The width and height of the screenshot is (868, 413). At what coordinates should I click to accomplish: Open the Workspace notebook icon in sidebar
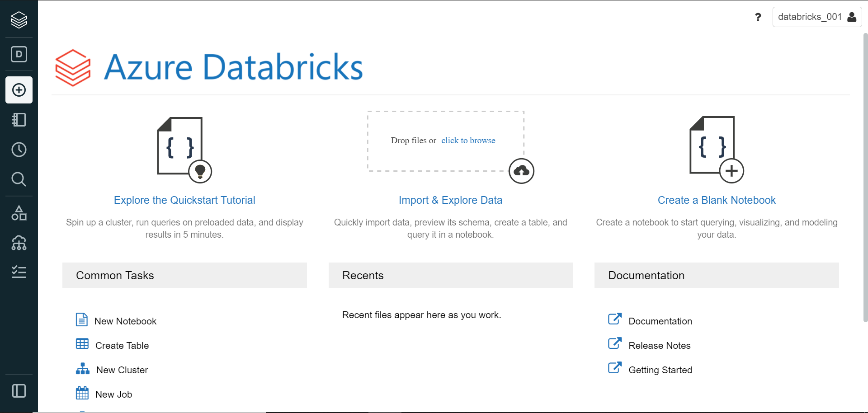[x=19, y=120]
